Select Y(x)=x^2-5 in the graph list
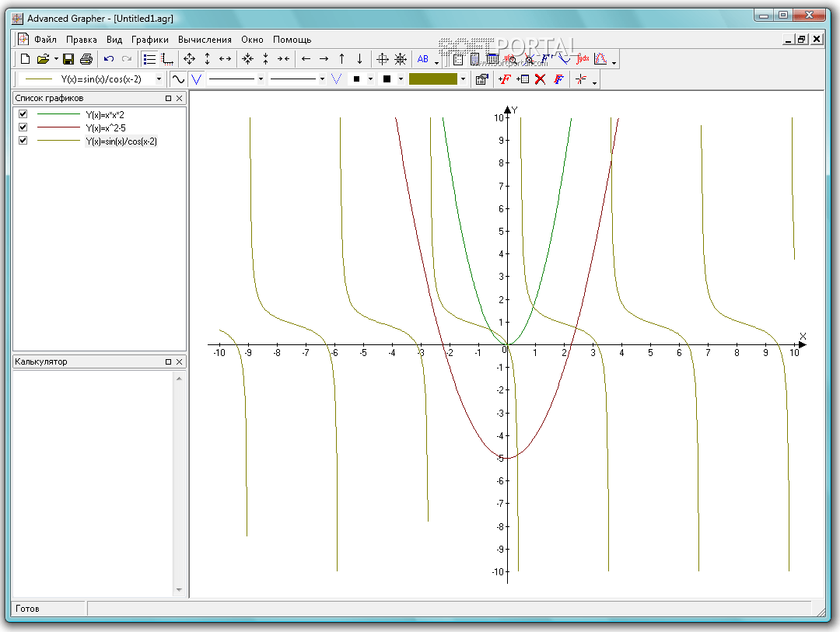 [106, 128]
